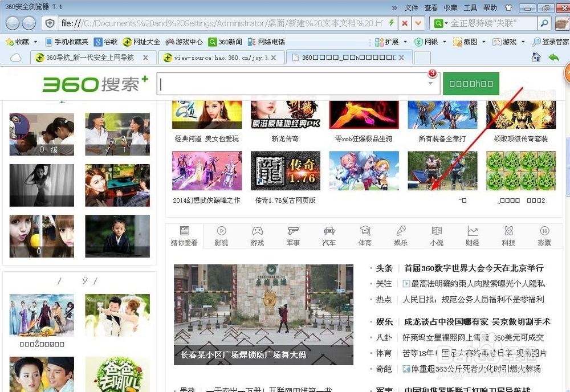Select the 彩票 category tab
Screen dimensions: 570x392
tap(544, 236)
